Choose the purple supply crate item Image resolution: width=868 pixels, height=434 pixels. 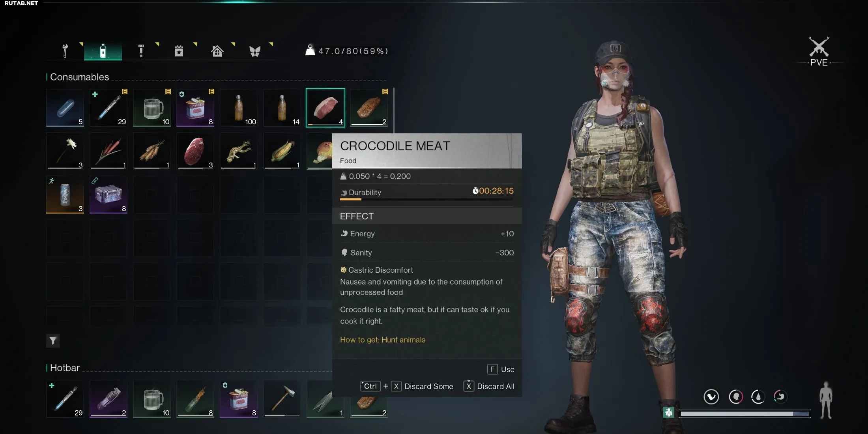click(108, 195)
